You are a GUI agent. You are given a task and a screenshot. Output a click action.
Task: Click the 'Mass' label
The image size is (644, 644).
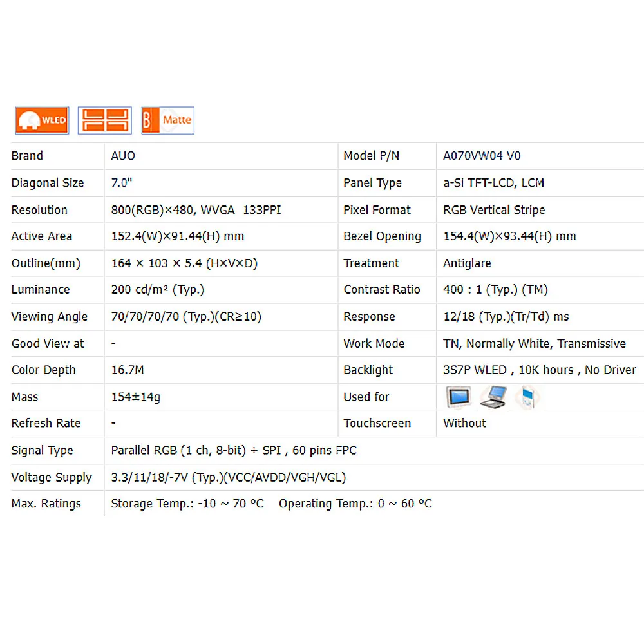[x=24, y=397]
